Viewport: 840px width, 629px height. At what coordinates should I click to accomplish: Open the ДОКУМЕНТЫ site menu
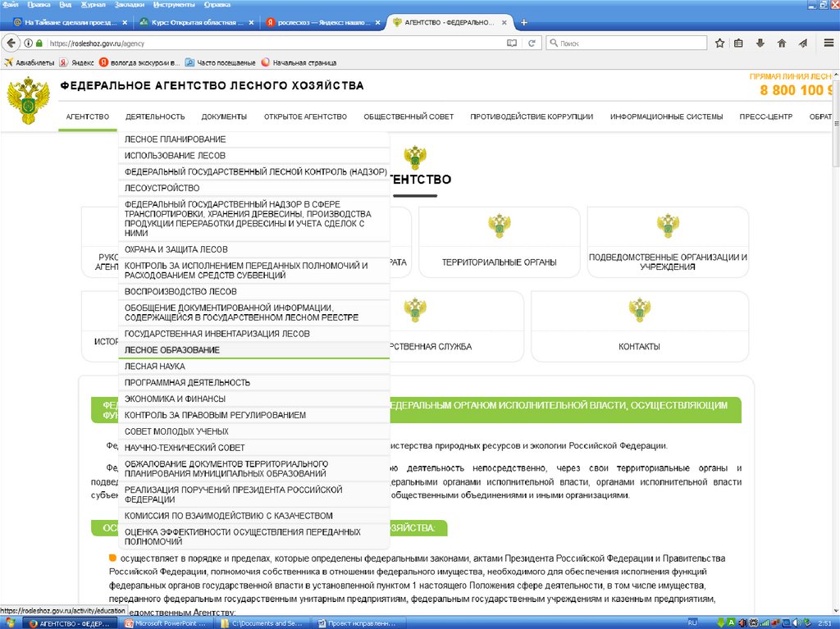coord(224,116)
